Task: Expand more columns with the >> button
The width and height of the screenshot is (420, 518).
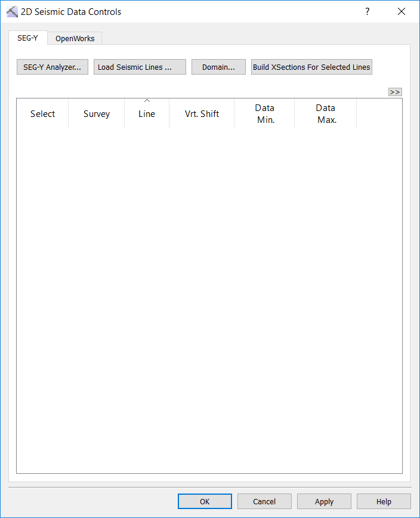Action: point(394,92)
